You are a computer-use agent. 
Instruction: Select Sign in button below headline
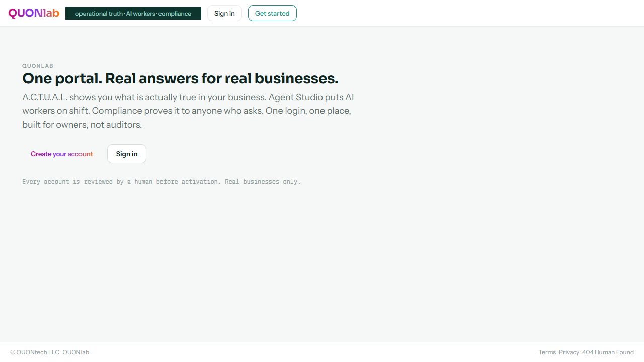tap(127, 154)
